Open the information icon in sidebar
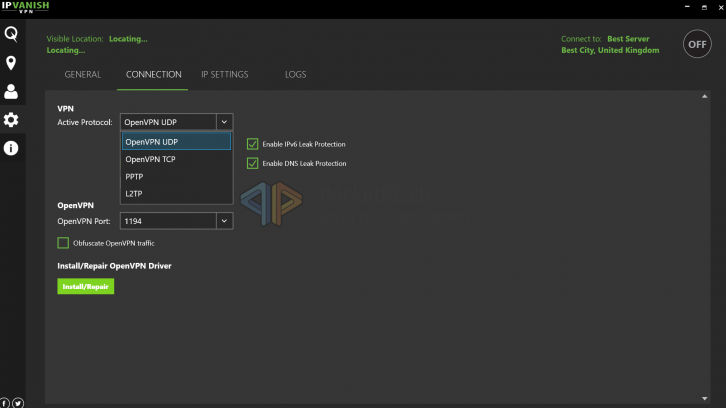The image size is (726, 408). coord(11,148)
